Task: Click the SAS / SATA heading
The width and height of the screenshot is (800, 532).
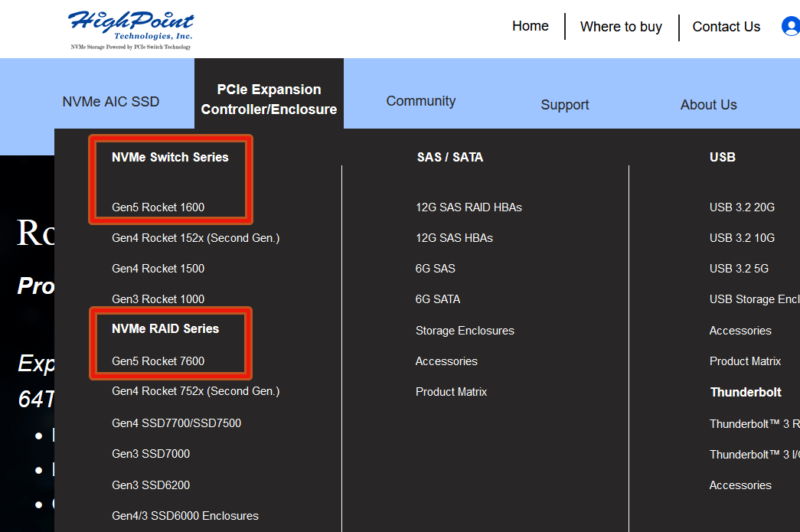Action: coord(450,157)
